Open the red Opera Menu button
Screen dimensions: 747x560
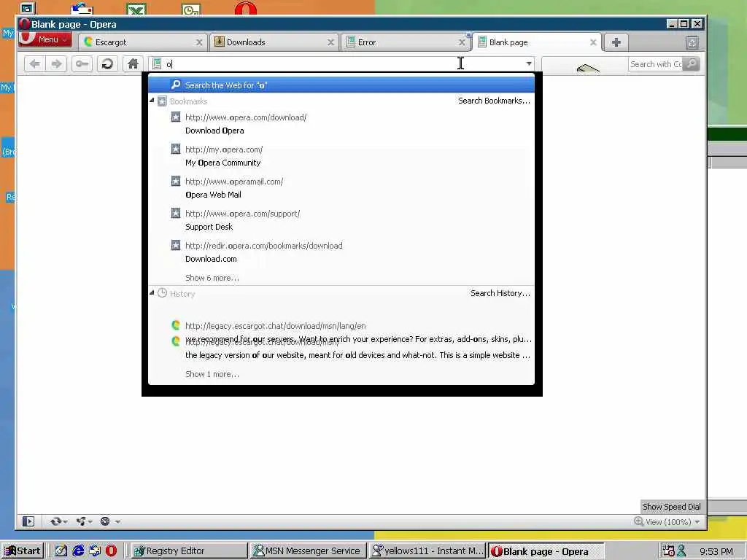[45, 39]
